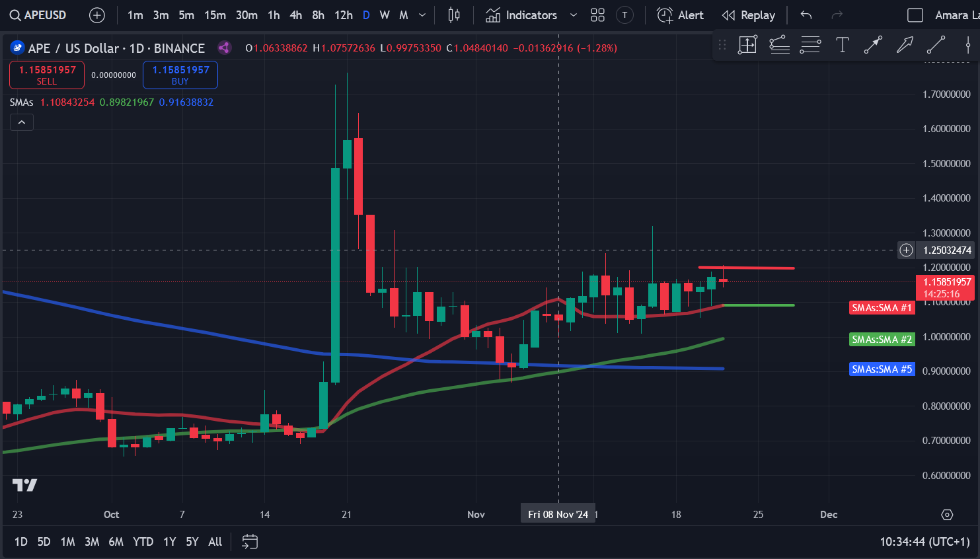Click the Fri 08 Nov '24 date marker
The width and height of the screenshot is (980, 559).
pos(558,514)
